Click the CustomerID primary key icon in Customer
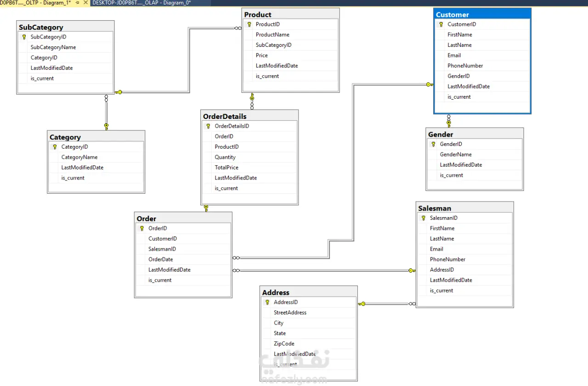 tap(441, 25)
